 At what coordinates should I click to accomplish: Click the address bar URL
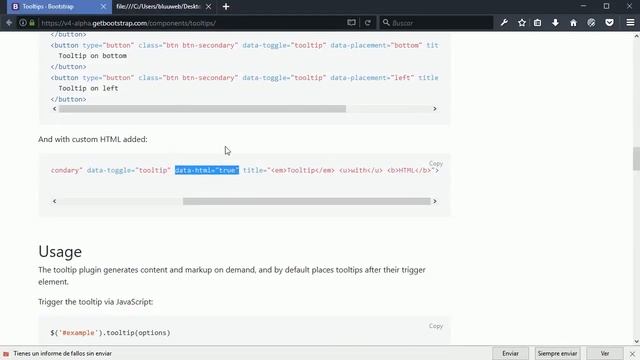[129, 23]
